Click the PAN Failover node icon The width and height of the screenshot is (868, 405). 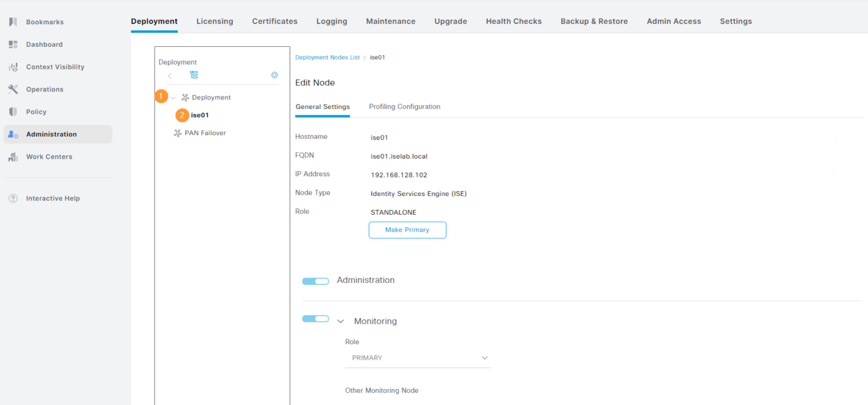(178, 133)
